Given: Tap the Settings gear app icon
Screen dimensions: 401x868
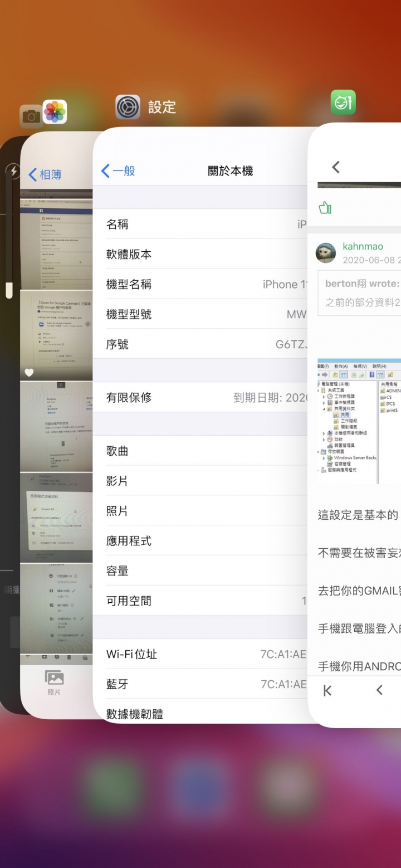Looking at the screenshot, I should coord(128,107).
